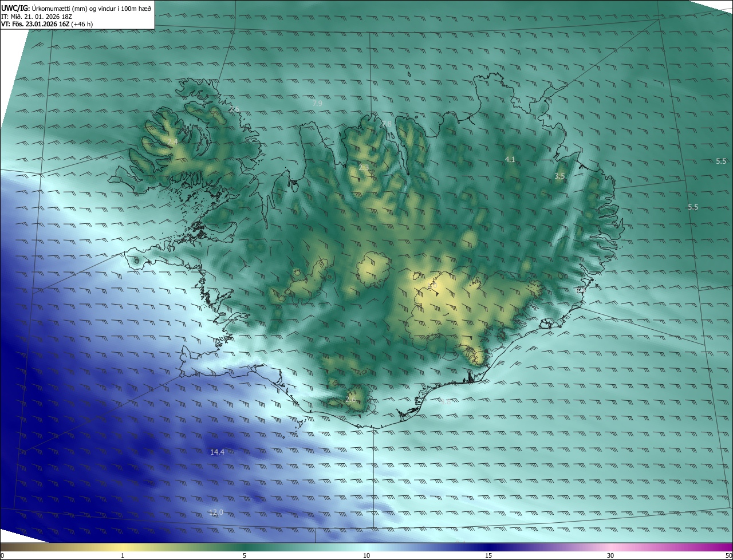Click the colorbar tick label 30

coord(610,555)
